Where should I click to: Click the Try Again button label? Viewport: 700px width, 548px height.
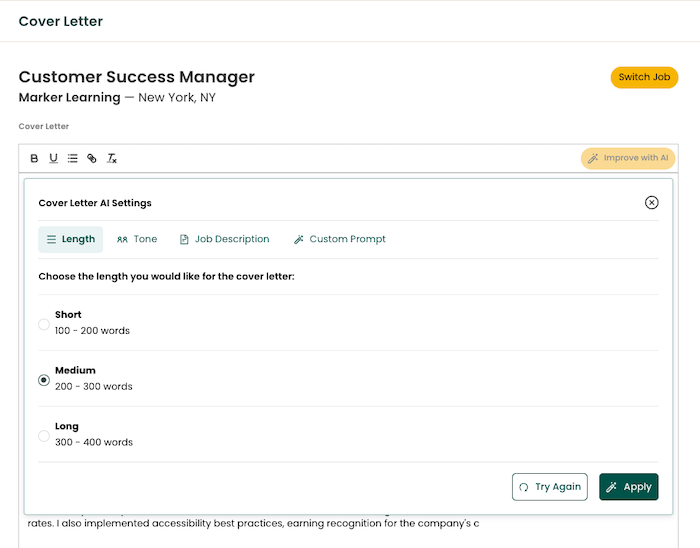point(558,487)
